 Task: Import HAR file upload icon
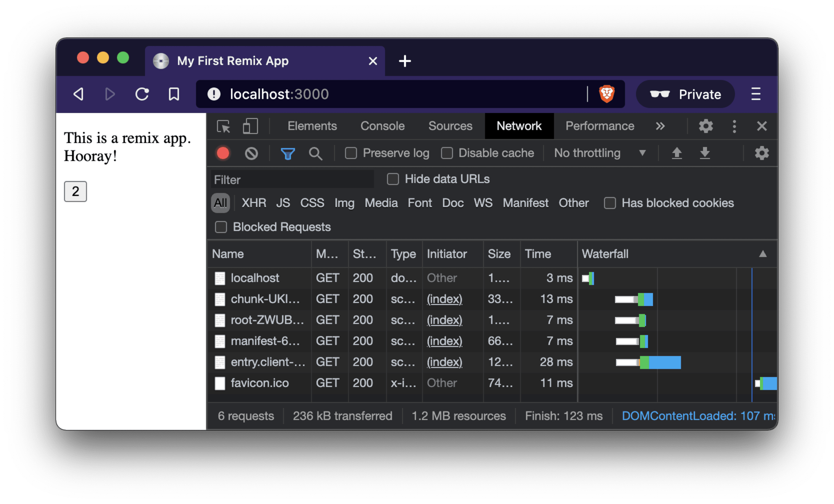(x=677, y=153)
